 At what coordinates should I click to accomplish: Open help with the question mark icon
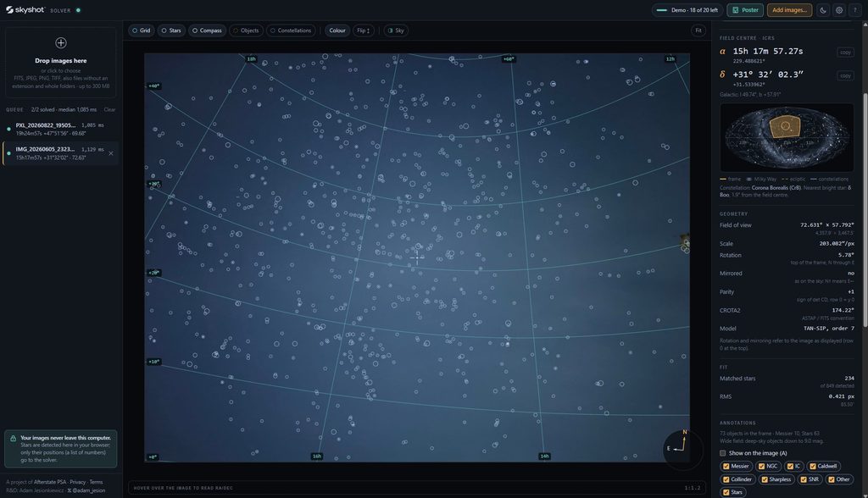point(855,10)
